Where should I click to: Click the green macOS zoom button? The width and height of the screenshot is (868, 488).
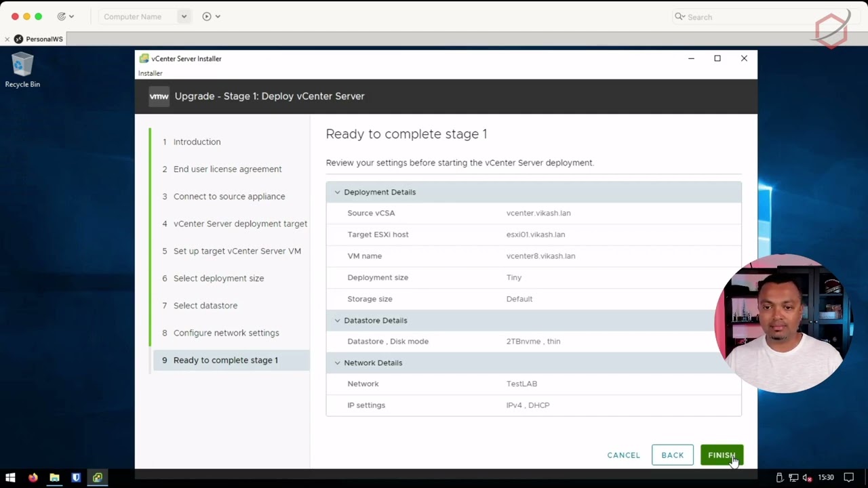pos(38,16)
